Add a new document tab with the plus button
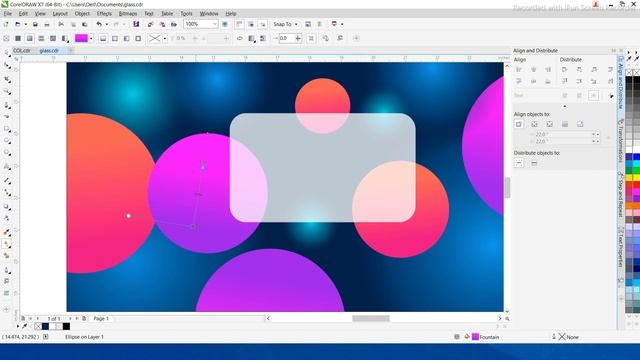 click(71, 51)
